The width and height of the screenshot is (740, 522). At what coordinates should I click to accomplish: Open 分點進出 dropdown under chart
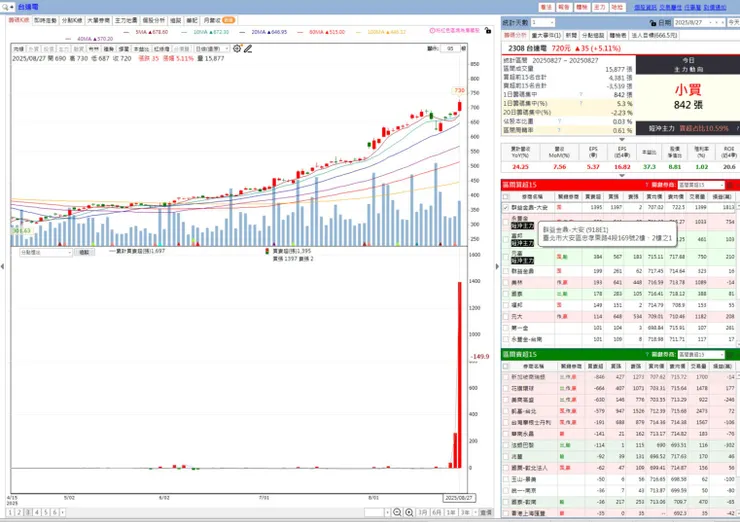tap(46, 253)
